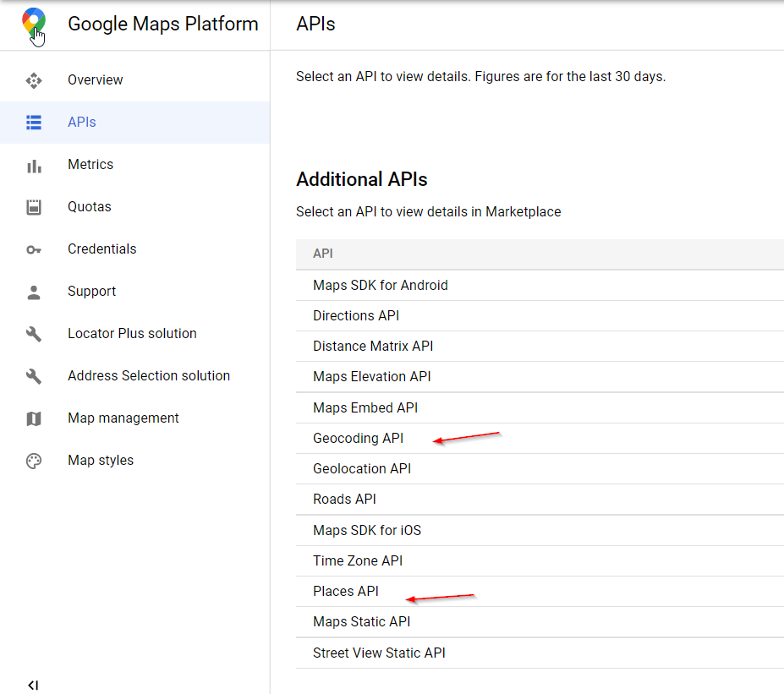Choose the Time Zone API row
The height and width of the screenshot is (694, 784).
[x=358, y=561]
